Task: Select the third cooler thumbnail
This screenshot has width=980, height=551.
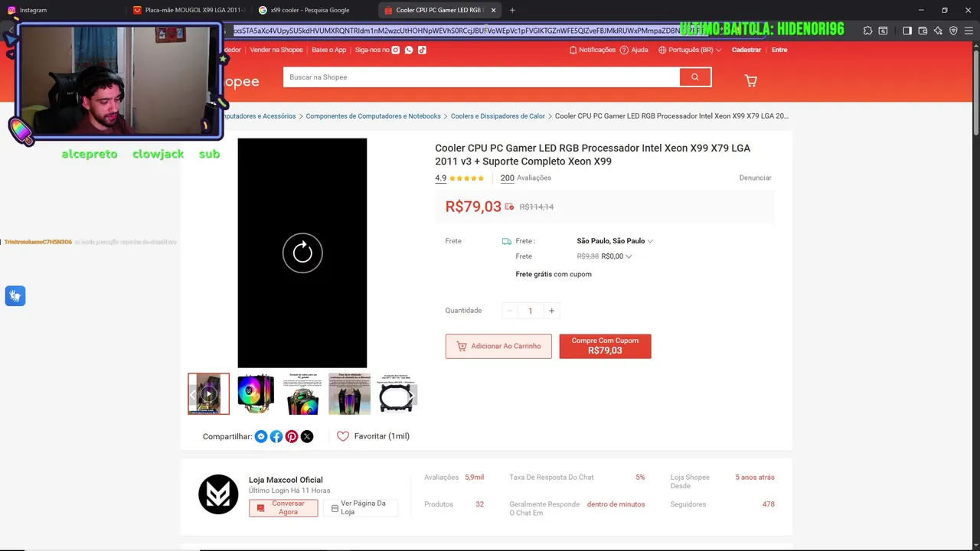Action: [302, 394]
